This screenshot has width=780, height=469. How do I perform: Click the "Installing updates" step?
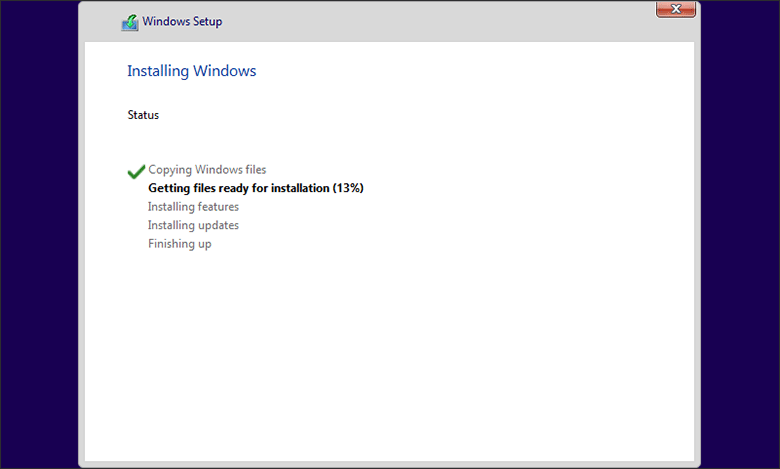coord(193,225)
